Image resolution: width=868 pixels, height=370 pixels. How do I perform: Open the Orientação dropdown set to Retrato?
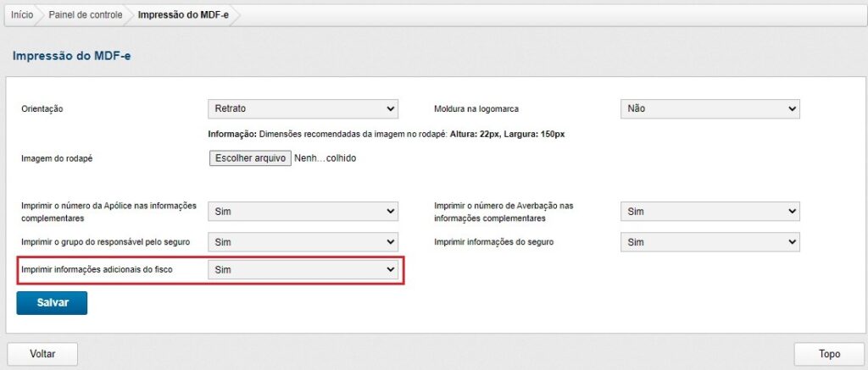tap(303, 109)
